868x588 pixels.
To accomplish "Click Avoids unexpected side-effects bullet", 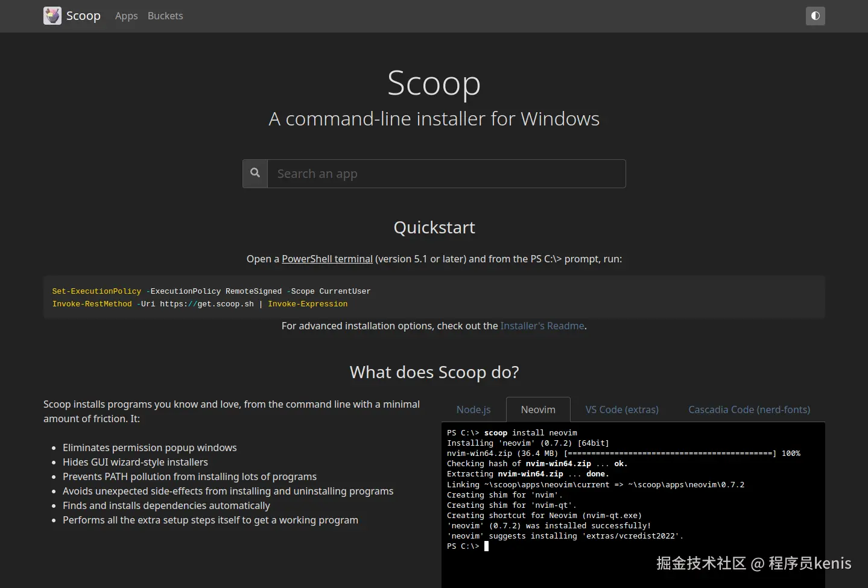I will click(x=228, y=491).
